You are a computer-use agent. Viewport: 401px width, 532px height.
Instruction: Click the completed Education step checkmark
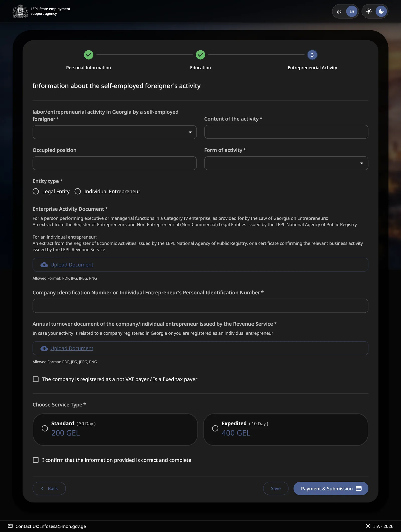click(200, 55)
